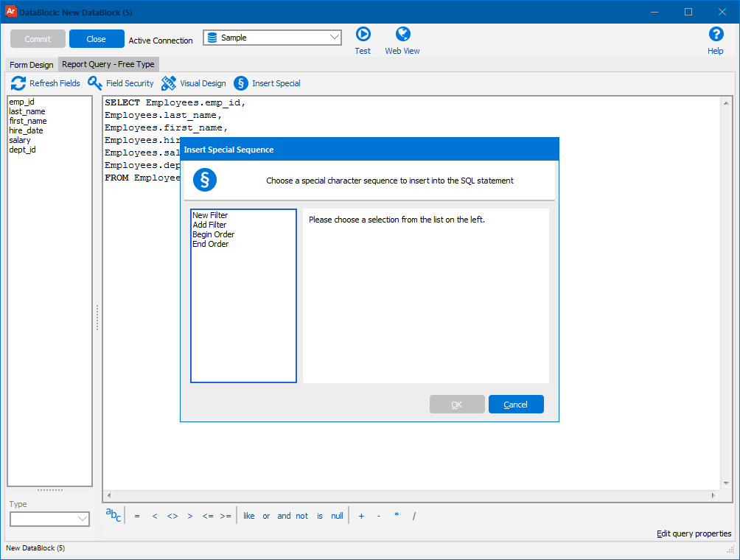The width and height of the screenshot is (740, 560).
Task: Open Web View globe icon
Action: tap(402, 35)
